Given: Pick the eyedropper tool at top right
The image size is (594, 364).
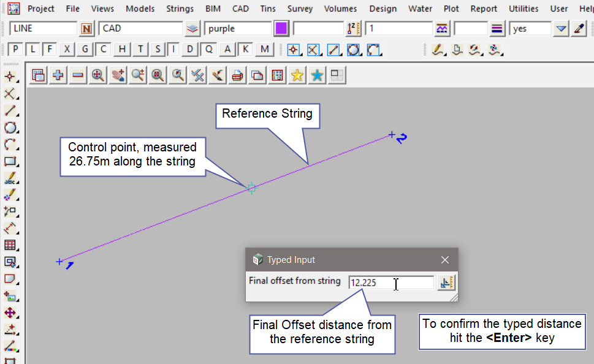Looking at the screenshot, I should click(x=579, y=29).
